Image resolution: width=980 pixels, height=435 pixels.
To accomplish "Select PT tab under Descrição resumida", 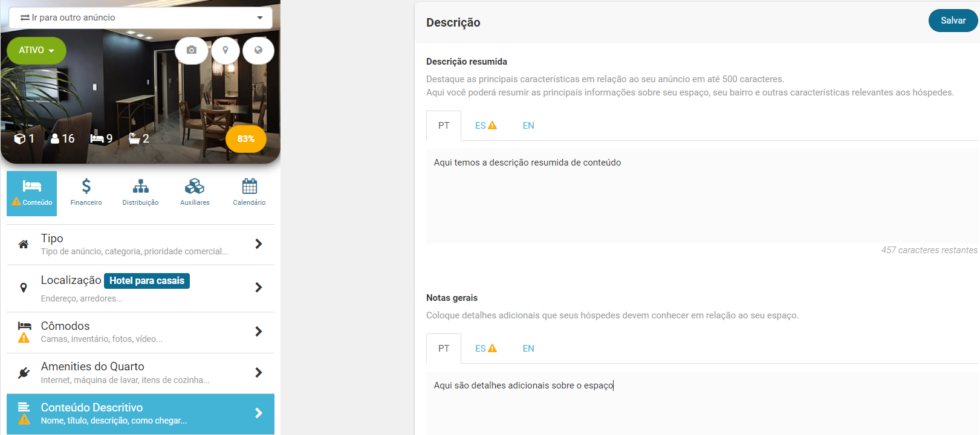I will [x=444, y=126].
